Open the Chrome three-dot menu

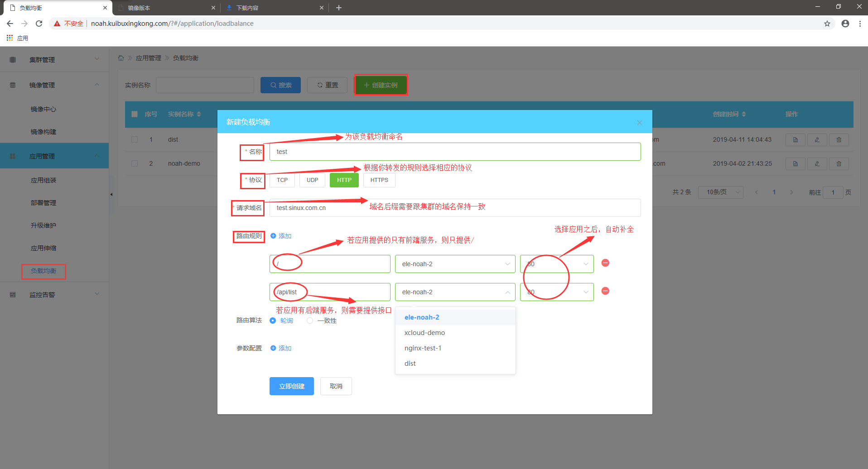[x=860, y=24]
